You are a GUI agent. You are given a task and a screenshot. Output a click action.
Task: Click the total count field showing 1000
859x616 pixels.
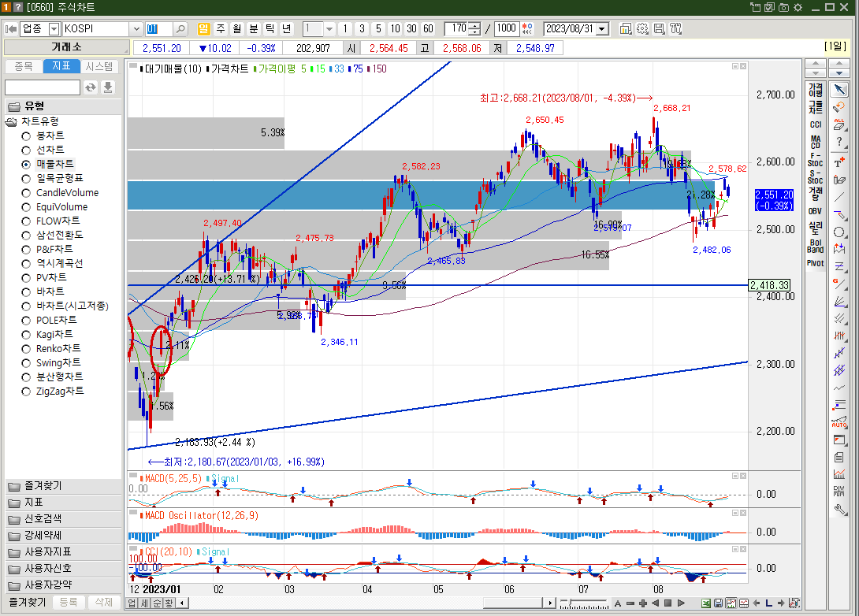coord(507,28)
